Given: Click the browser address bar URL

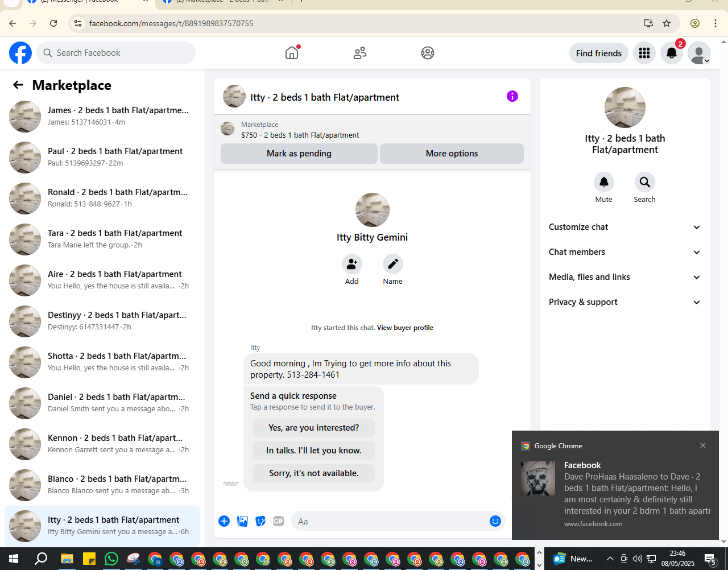Looking at the screenshot, I should [171, 23].
